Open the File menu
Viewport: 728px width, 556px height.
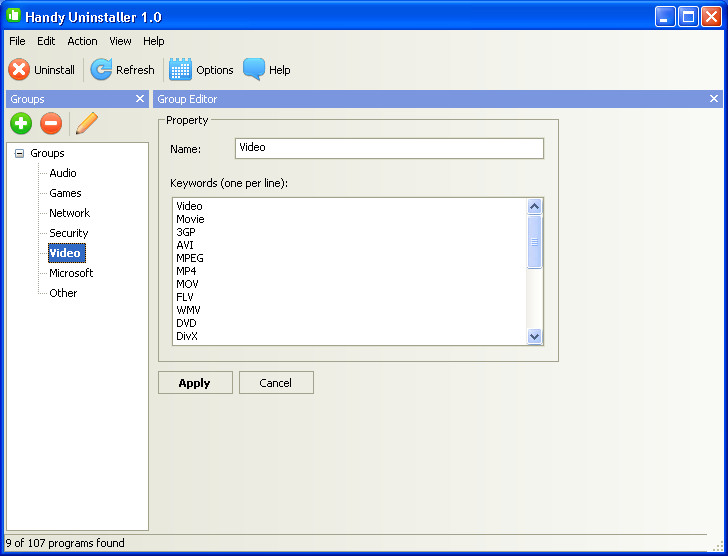pyautogui.click(x=17, y=41)
